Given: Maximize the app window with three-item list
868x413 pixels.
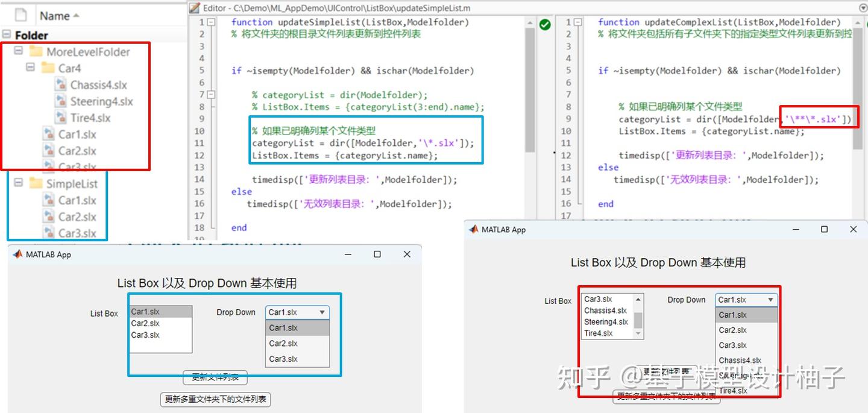Looking at the screenshot, I should (x=377, y=254).
